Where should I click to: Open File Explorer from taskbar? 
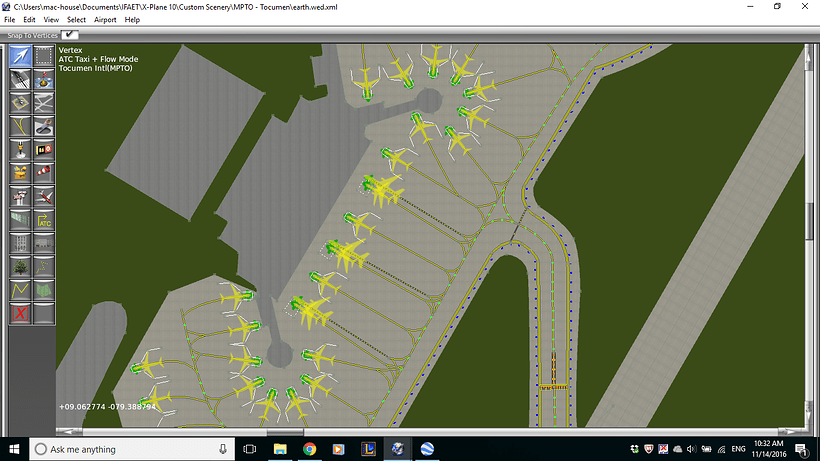pos(280,449)
